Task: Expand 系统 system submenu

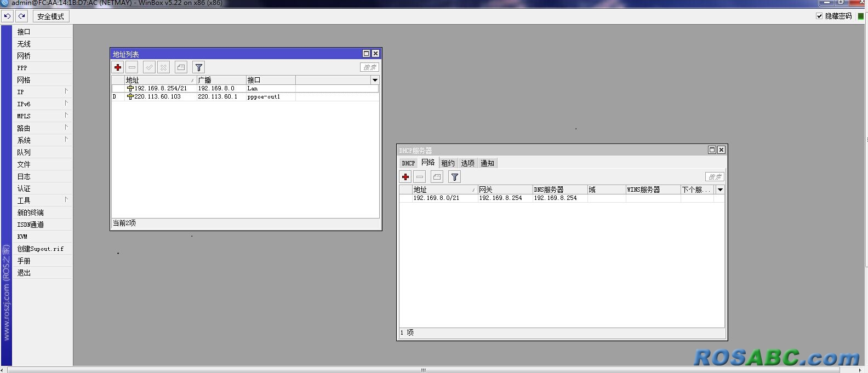Action: coord(43,140)
